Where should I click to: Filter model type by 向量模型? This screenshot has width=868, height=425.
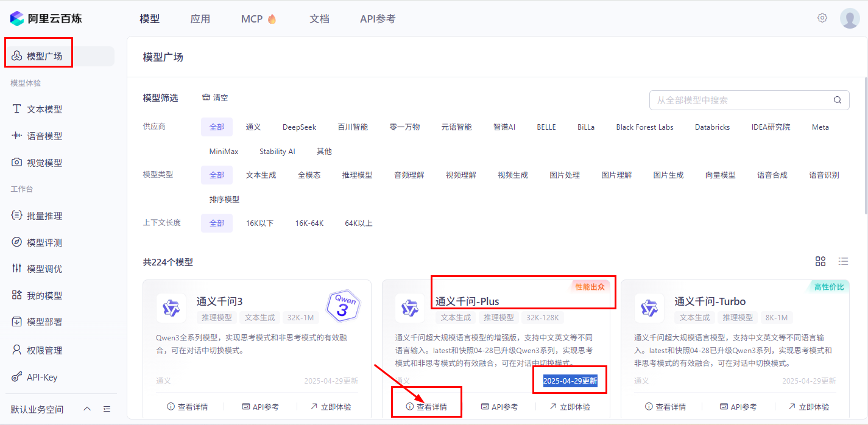tap(721, 175)
